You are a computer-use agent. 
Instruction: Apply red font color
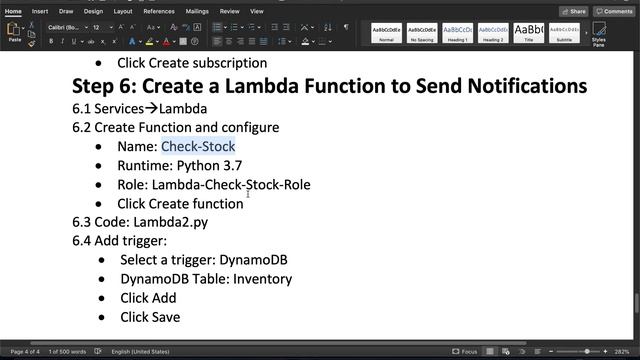(167, 42)
